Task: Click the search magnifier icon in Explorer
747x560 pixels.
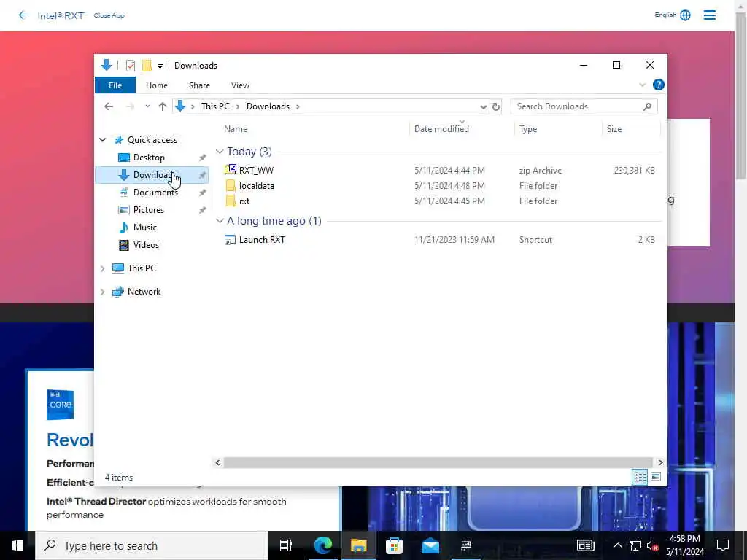Action: [647, 106]
